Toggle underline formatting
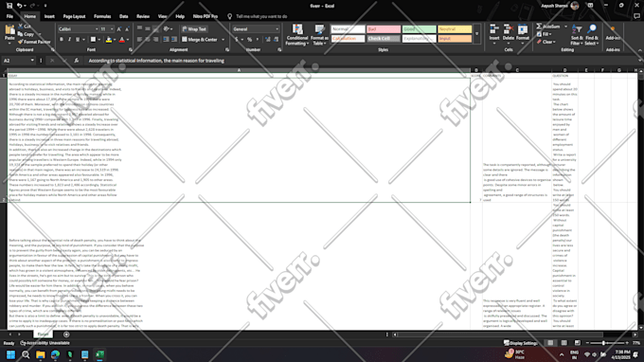 tap(78, 40)
